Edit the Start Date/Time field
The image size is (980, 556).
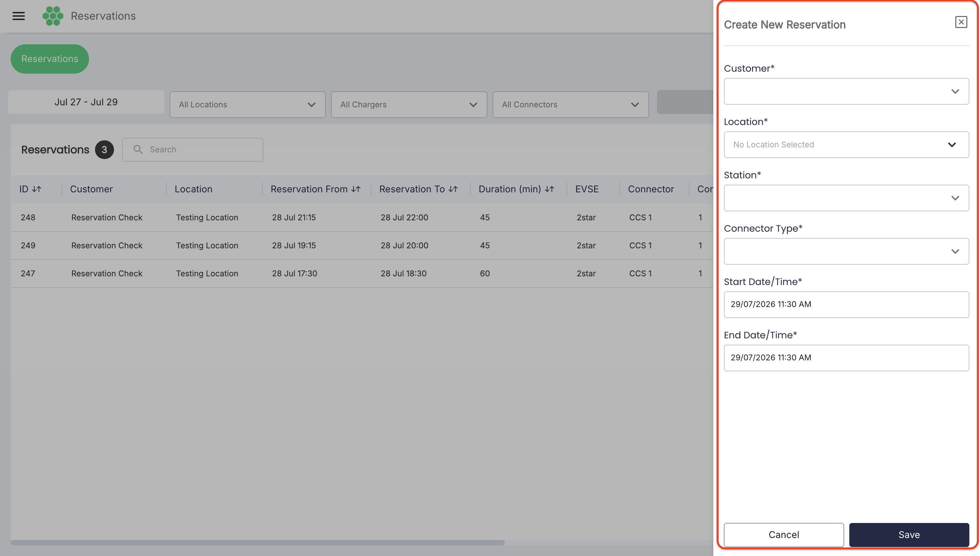[x=846, y=304]
